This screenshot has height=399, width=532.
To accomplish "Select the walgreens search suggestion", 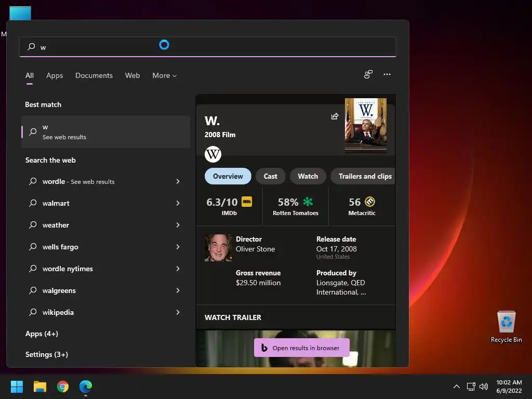I will (106, 290).
